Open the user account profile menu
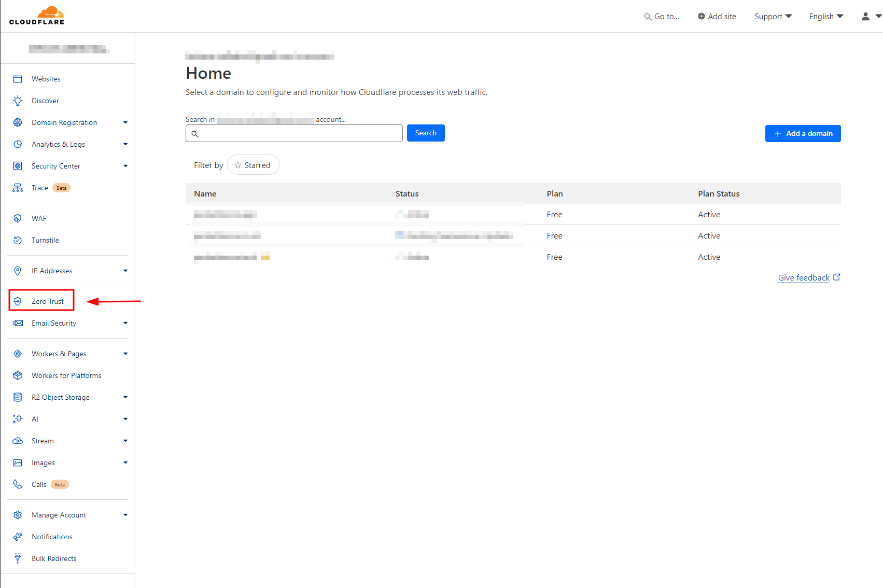Screen dimensions: 883x588 [x=871, y=17]
